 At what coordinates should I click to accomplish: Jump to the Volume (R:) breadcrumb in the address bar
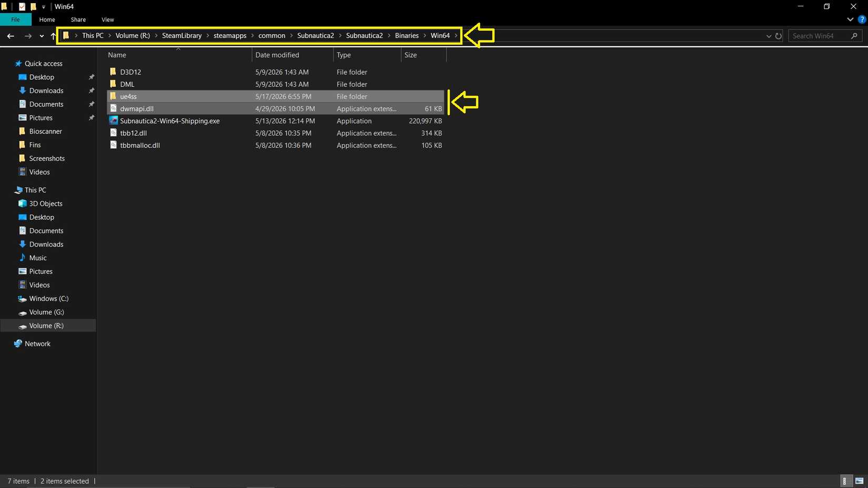[133, 36]
